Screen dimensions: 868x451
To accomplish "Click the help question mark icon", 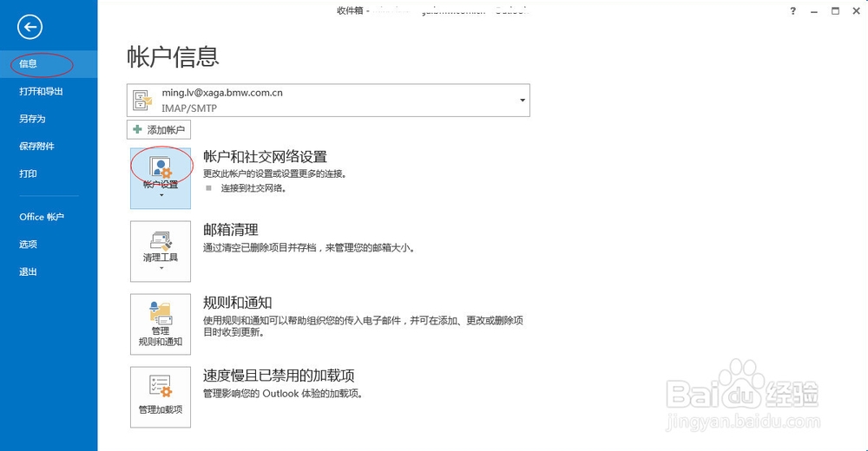I will [792, 11].
